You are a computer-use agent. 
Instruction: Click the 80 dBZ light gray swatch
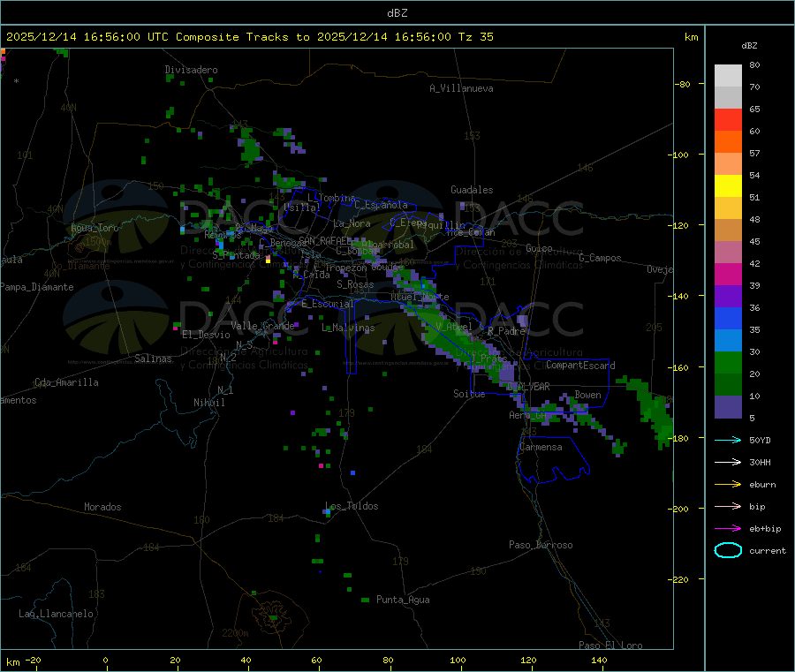coord(728,76)
